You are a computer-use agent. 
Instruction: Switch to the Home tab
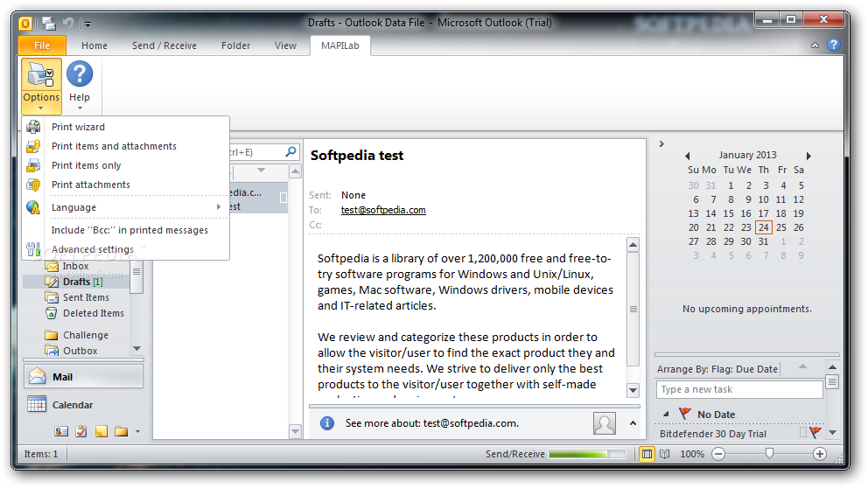tap(94, 45)
